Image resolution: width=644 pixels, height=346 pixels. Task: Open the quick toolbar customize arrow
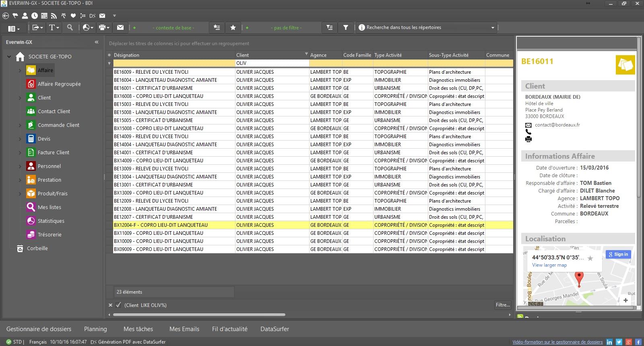click(x=114, y=16)
